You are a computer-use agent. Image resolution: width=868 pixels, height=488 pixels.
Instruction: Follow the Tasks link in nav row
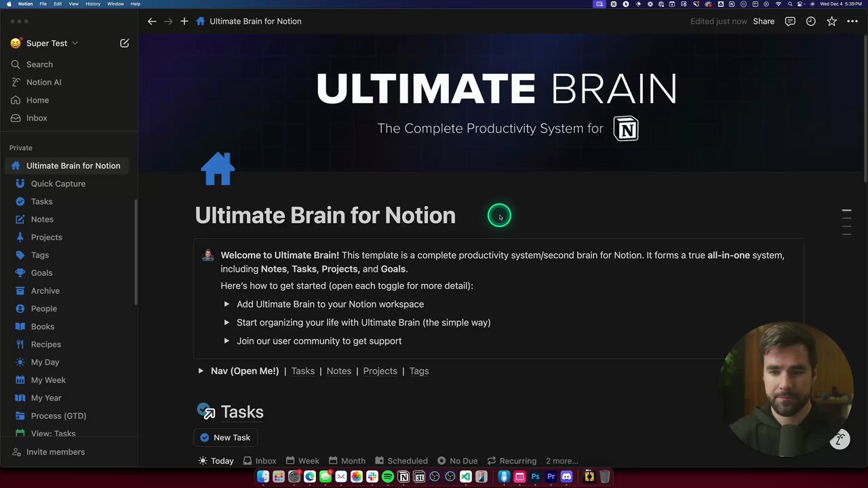(303, 371)
